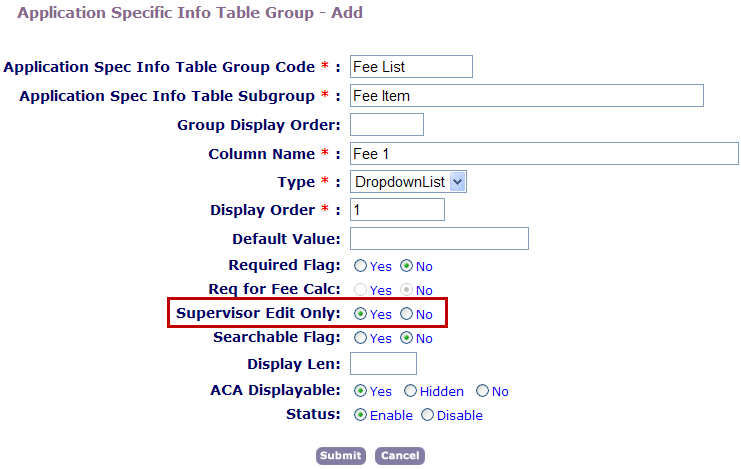Select Yes for ACA Displayable
Screen dimensions: 741x469
click(360, 391)
